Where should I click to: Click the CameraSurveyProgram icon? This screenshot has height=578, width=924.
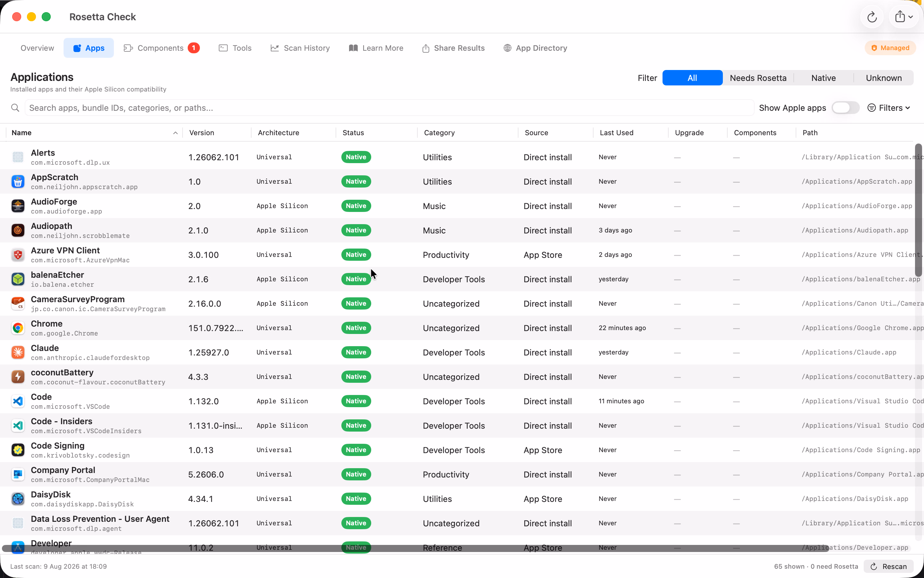[x=18, y=303]
